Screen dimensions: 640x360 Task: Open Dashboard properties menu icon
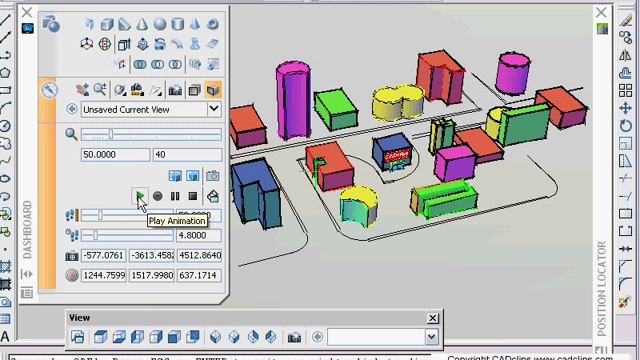pos(27,293)
